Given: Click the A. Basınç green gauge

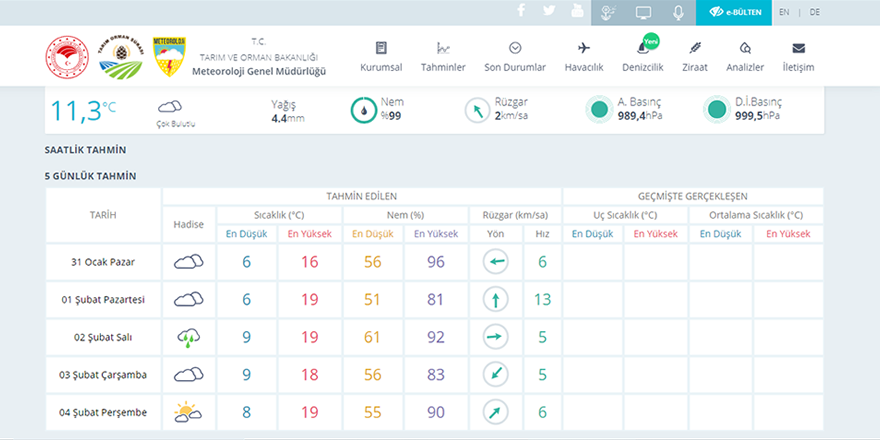Looking at the screenshot, I should tap(599, 109).
